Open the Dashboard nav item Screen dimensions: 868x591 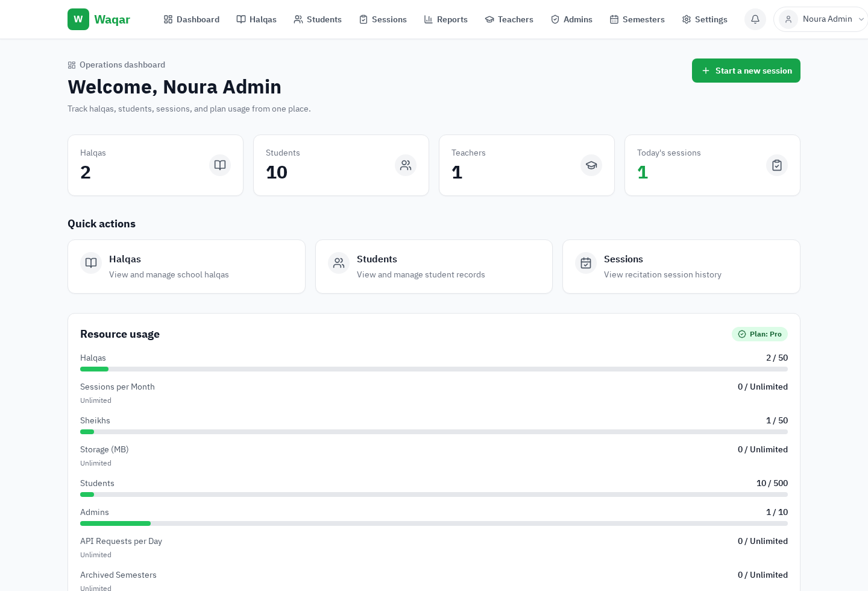pos(192,19)
